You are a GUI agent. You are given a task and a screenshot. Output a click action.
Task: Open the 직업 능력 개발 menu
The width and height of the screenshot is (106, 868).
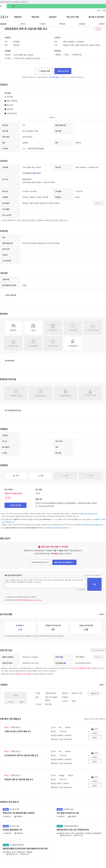pos(73,17)
